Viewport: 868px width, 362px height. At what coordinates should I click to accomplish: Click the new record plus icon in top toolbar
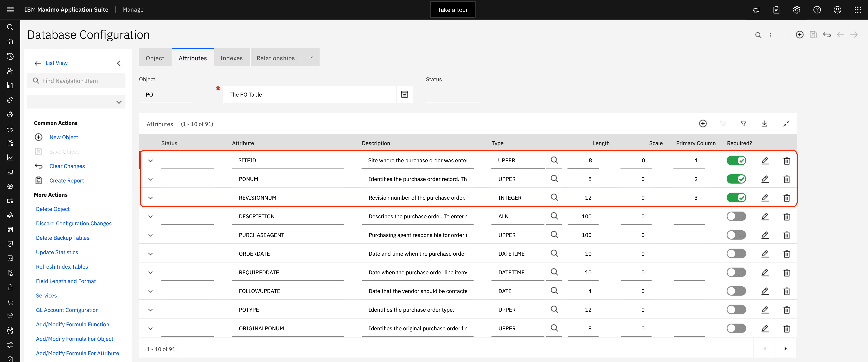[799, 35]
